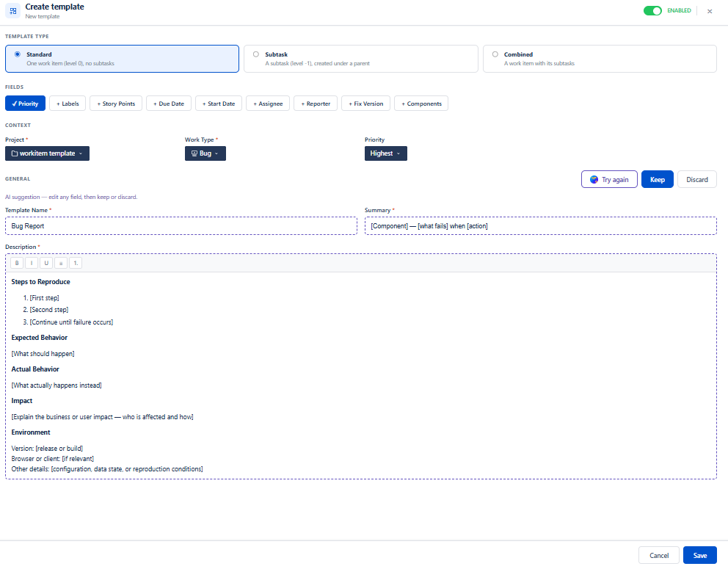Deselect the active Priority field chip
728x569 pixels.
coord(25,104)
